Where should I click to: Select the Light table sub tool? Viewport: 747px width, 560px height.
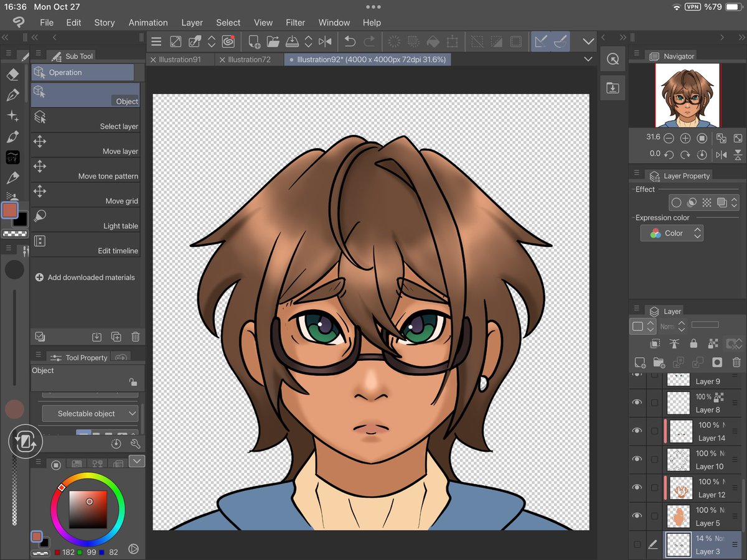pos(85,220)
